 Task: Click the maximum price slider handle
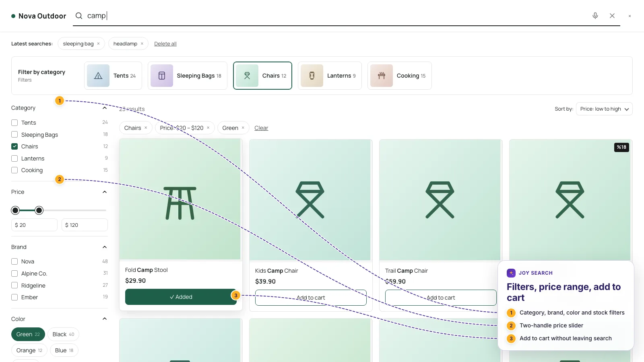point(39,210)
